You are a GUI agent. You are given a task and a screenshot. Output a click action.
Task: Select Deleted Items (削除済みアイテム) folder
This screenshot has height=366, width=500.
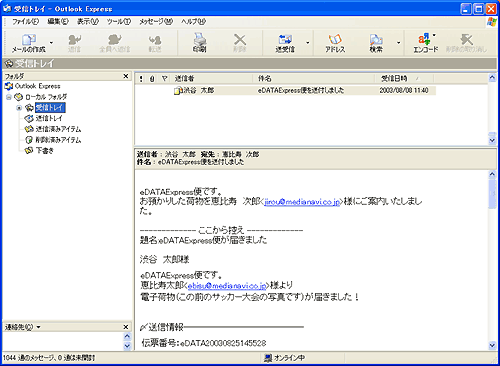58,140
